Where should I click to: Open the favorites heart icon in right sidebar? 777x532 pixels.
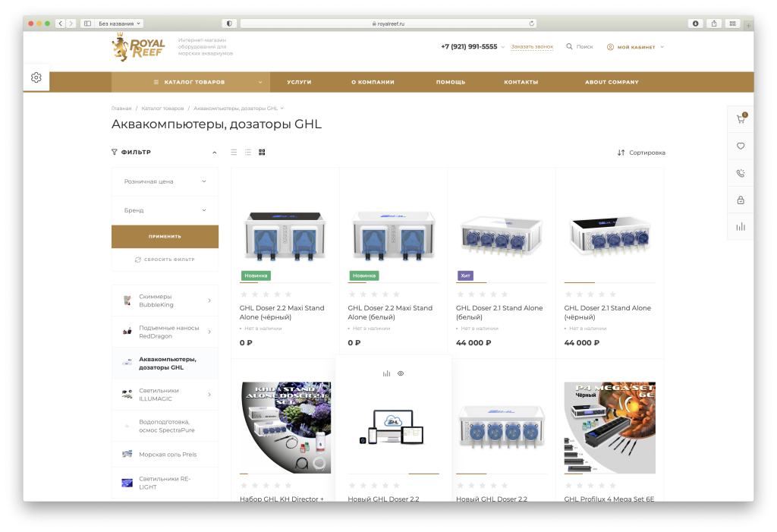[x=741, y=146]
